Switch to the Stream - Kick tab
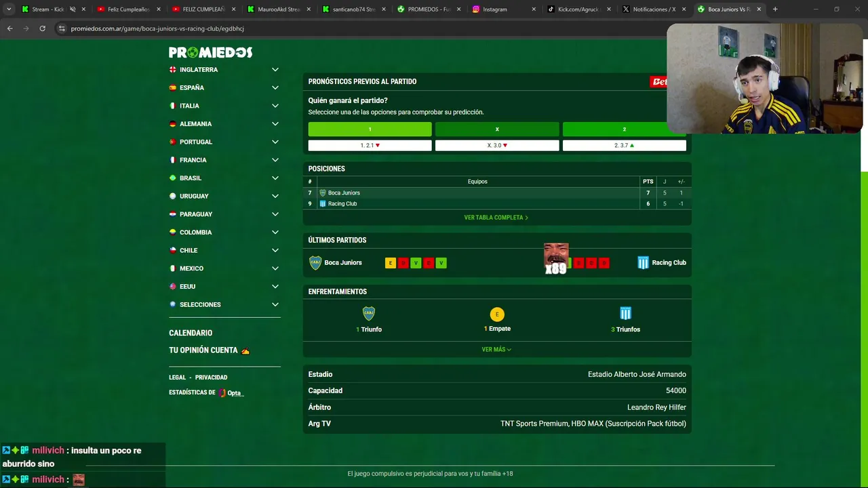868x488 pixels. [x=54, y=9]
